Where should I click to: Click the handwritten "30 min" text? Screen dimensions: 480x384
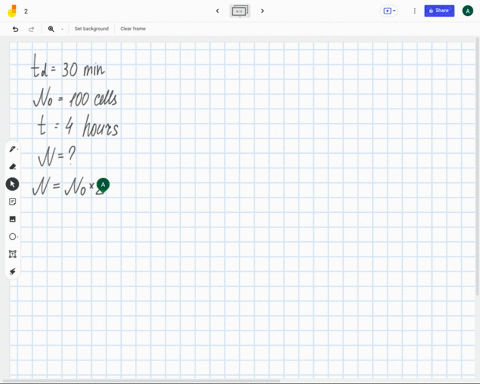point(83,69)
